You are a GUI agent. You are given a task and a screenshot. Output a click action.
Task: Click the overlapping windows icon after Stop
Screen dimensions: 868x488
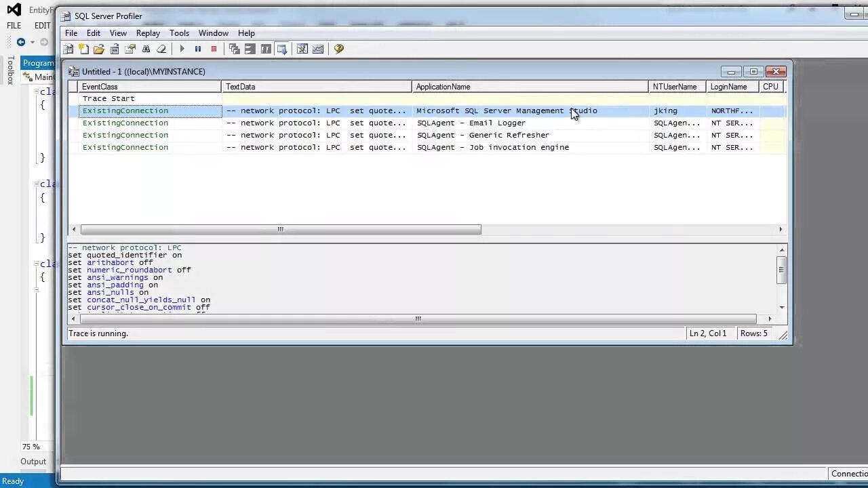234,49
